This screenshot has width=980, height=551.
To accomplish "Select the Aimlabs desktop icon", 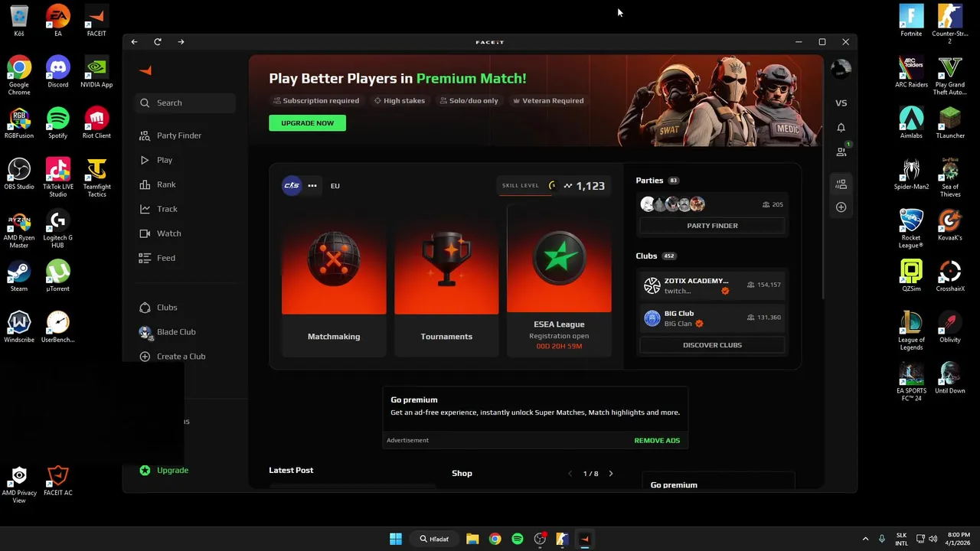I will tap(911, 122).
